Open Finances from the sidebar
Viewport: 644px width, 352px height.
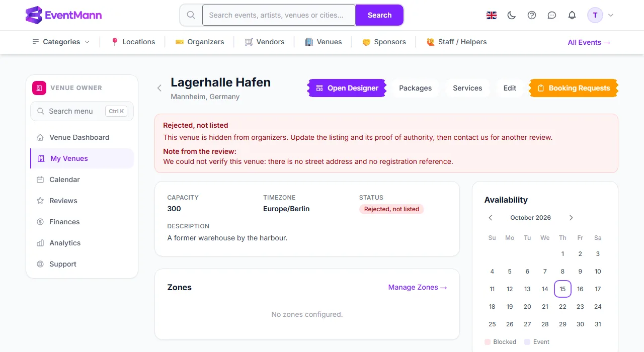[82, 222]
